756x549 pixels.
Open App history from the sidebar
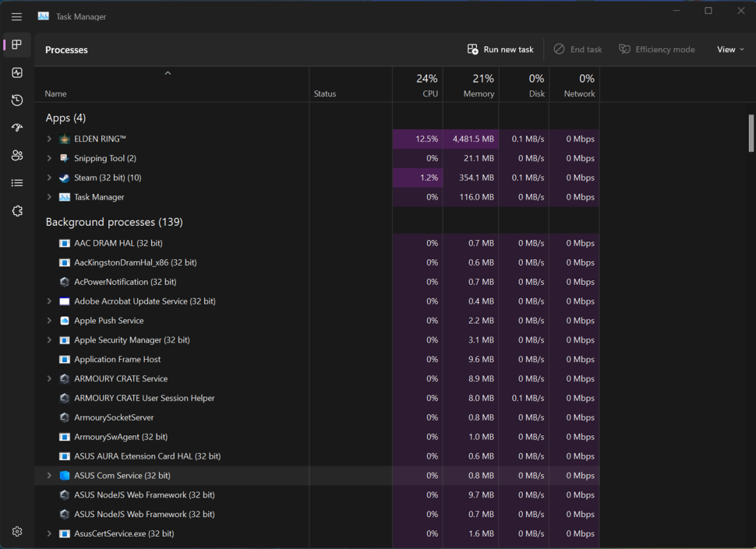[x=17, y=100]
